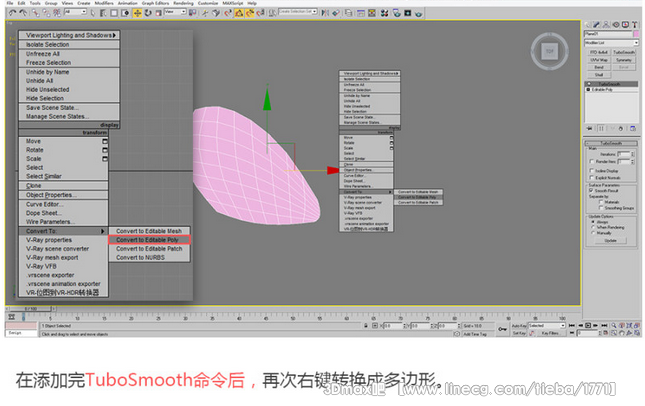Click the Zoom magnifier navigation icon
This screenshot has width=645, height=406.
pyautogui.click(x=614, y=325)
